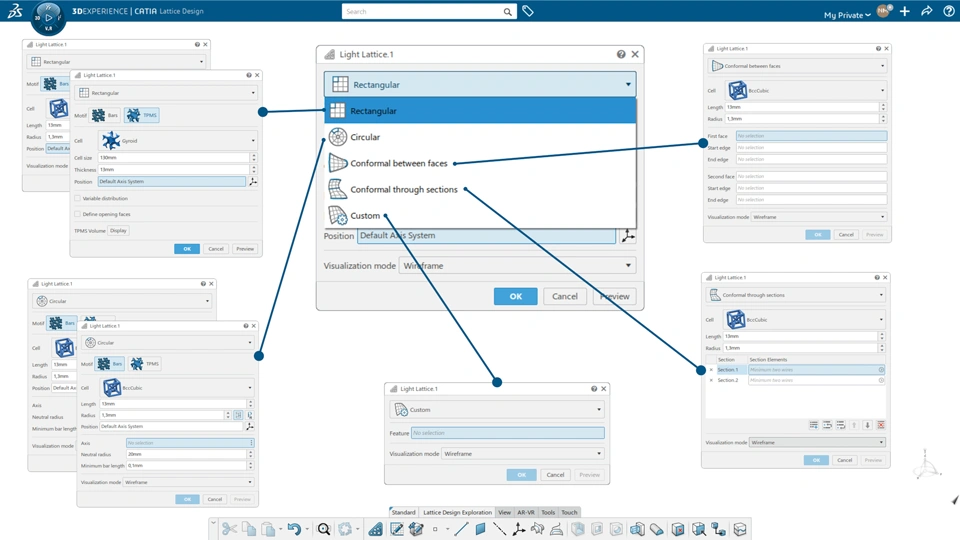This screenshot has height=540, width=960.
Task: Open the Sketch pencil tool in bottom toolbar
Action: (x=397, y=529)
